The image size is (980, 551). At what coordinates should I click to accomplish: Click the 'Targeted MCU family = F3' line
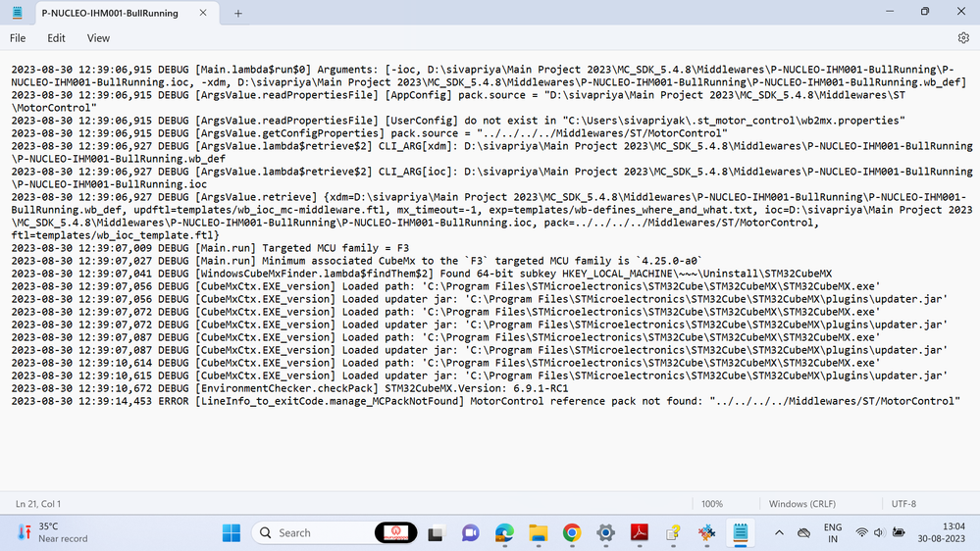point(210,248)
